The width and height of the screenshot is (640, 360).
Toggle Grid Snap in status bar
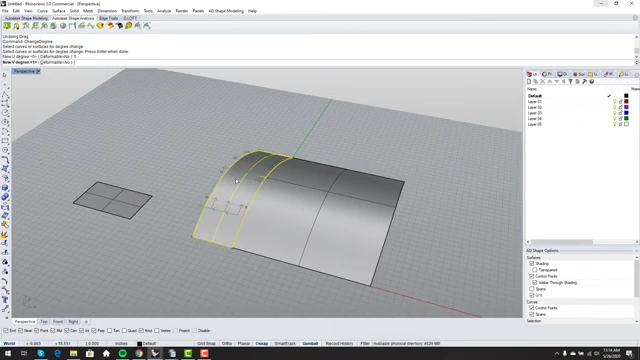[x=206, y=344]
